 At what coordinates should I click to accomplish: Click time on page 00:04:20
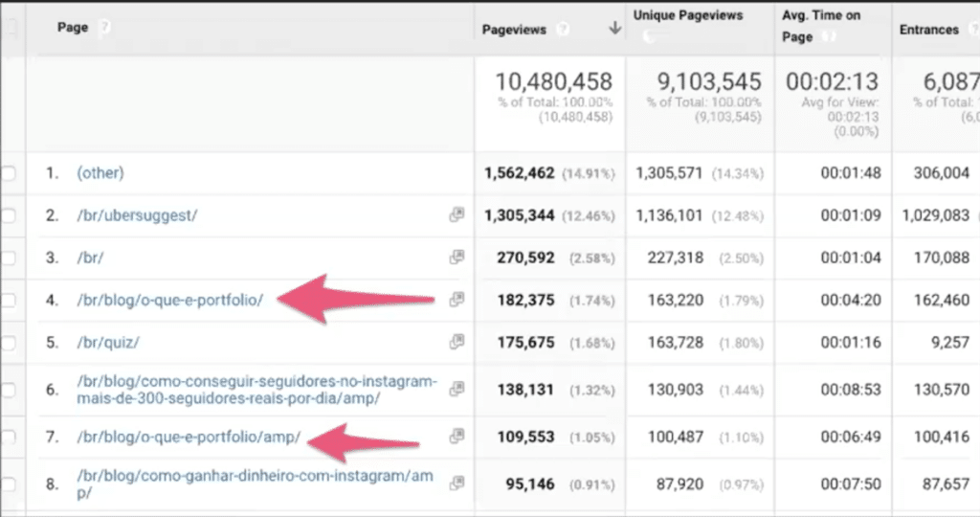click(x=851, y=300)
